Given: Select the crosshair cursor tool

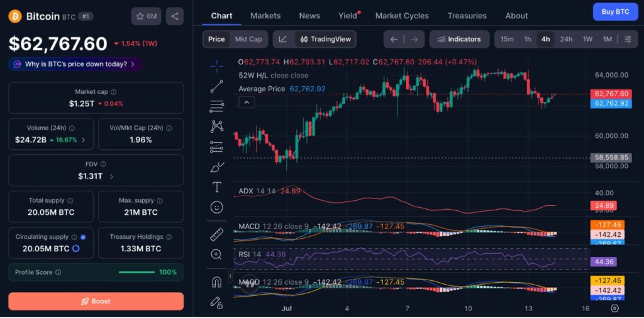Looking at the screenshot, I should [x=217, y=66].
